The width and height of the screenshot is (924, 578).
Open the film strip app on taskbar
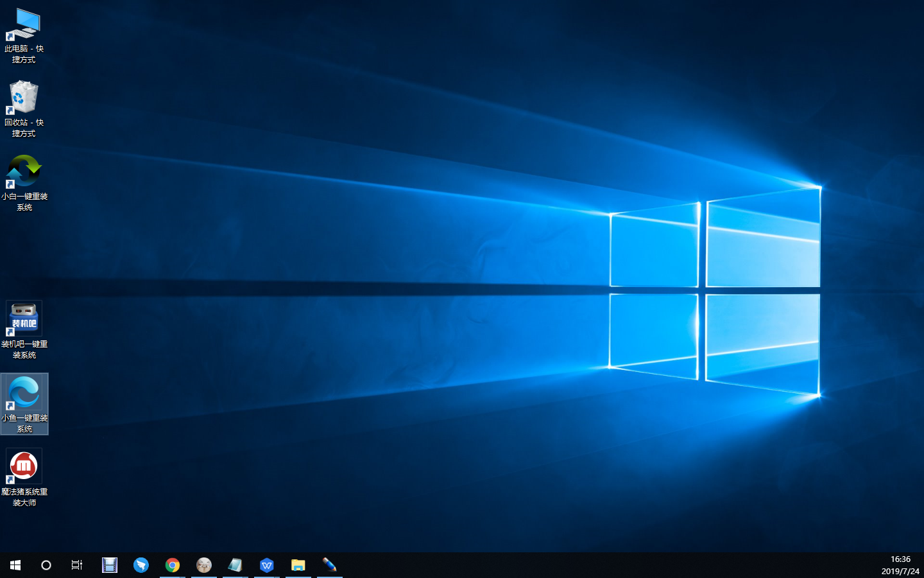tap(110, 565)
